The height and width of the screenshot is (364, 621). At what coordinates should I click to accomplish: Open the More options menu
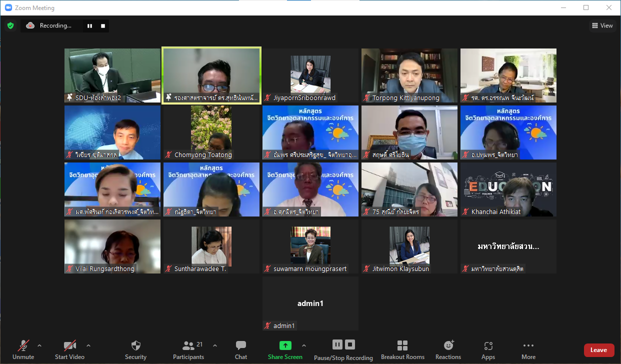pyautogui.click(x=528, y=349)
